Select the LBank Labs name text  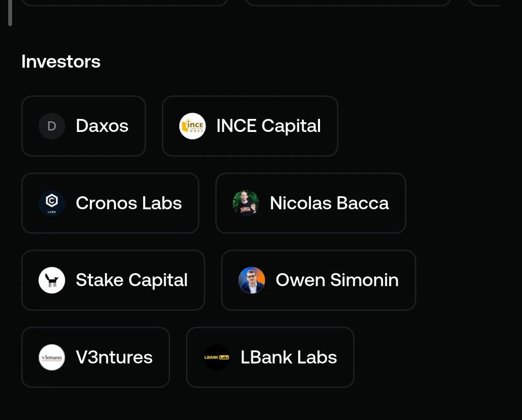coord(289,358)
